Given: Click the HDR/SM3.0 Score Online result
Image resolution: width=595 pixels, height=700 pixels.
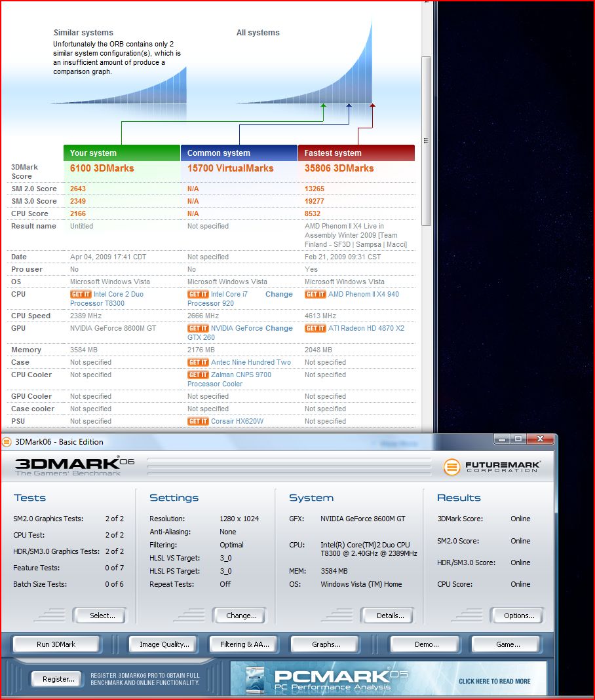Looking at the screenshot, I should (x=520, y=562).
